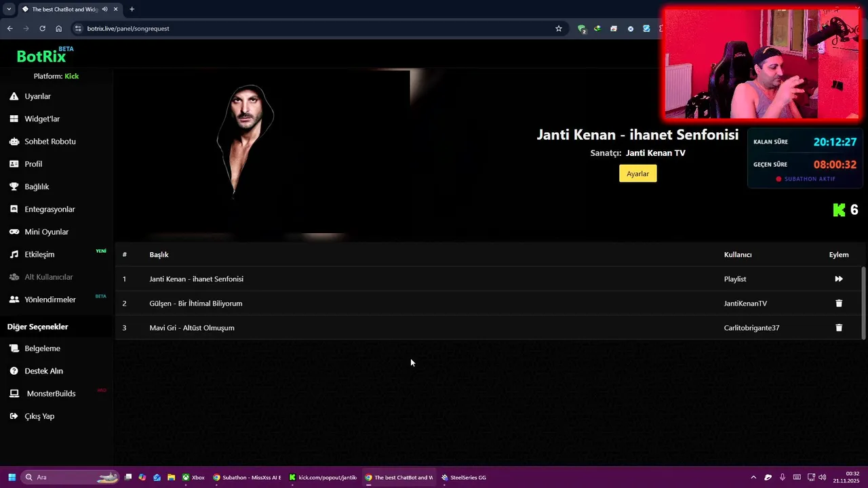The image size is (868, 488).
Task: Open the tab search dropdown in Chrome
Action: coord(9,9)
